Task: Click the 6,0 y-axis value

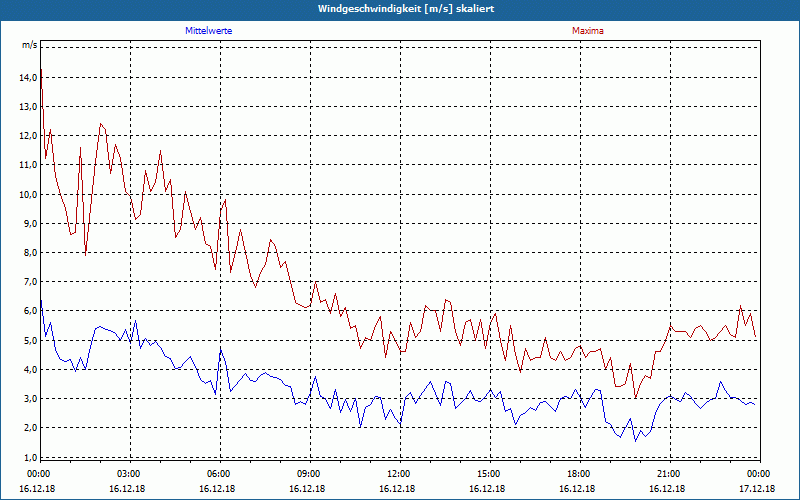Action: coord(31,311)
